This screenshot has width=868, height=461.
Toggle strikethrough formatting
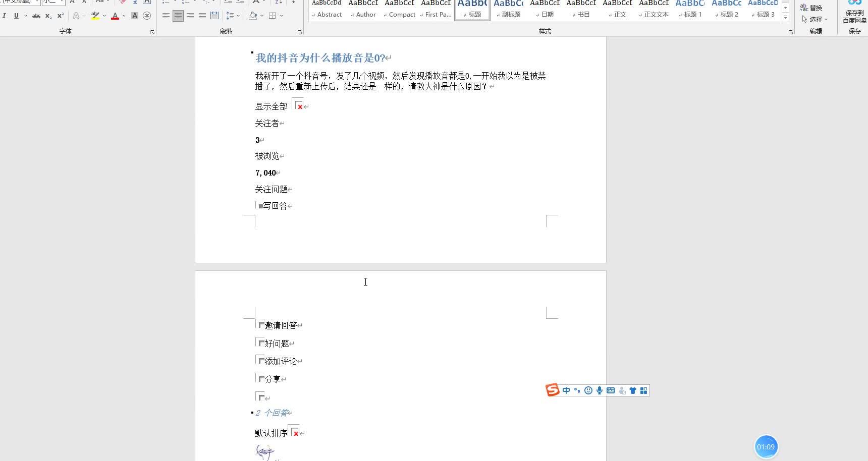click(x=36, y=16)
